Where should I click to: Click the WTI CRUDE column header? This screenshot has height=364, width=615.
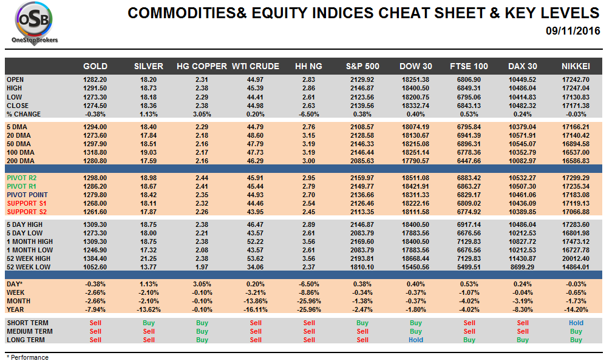click(256, 66)
